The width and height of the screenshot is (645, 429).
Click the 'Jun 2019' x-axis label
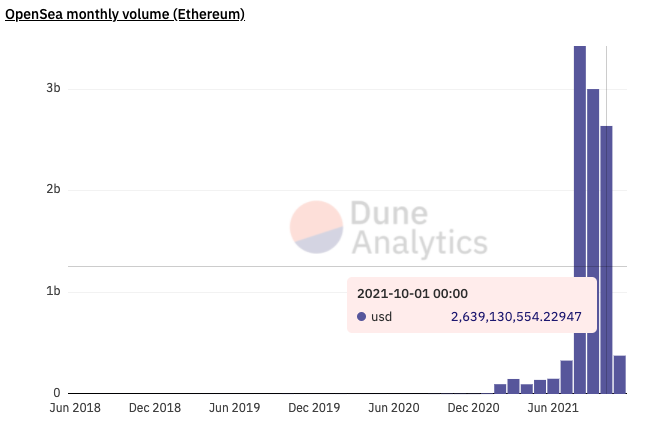click(234, 408)
